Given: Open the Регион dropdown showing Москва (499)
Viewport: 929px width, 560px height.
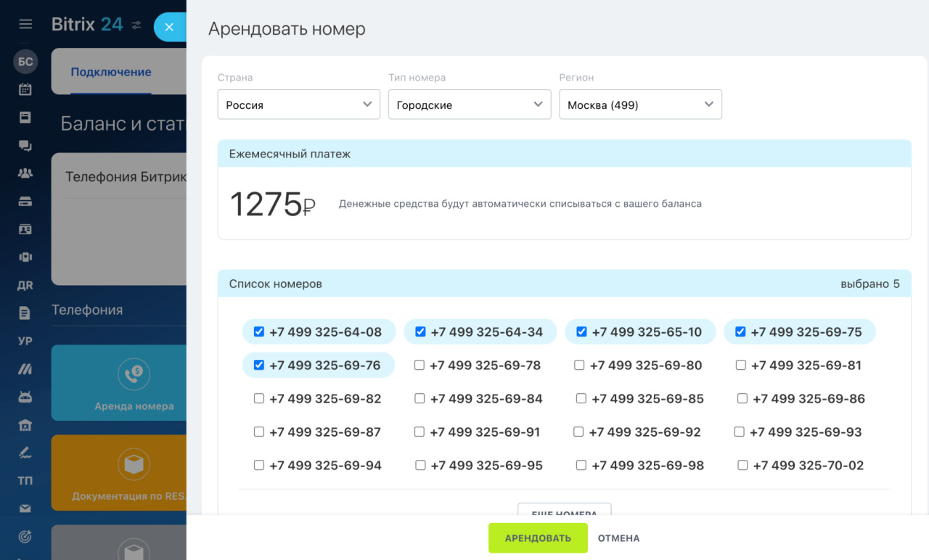Looking at the screenshot, I should 640,104.
